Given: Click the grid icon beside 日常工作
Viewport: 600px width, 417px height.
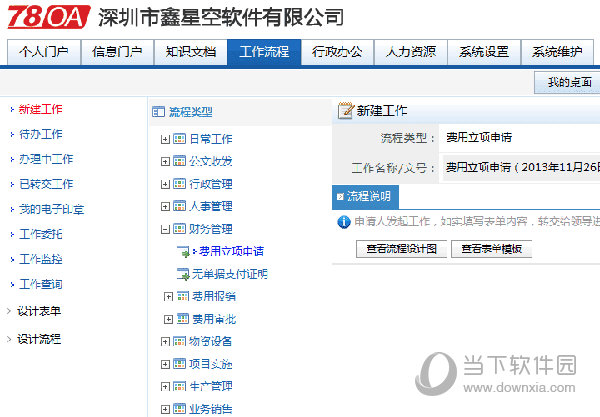Looking at the screenshot, I should click(179, 139).
